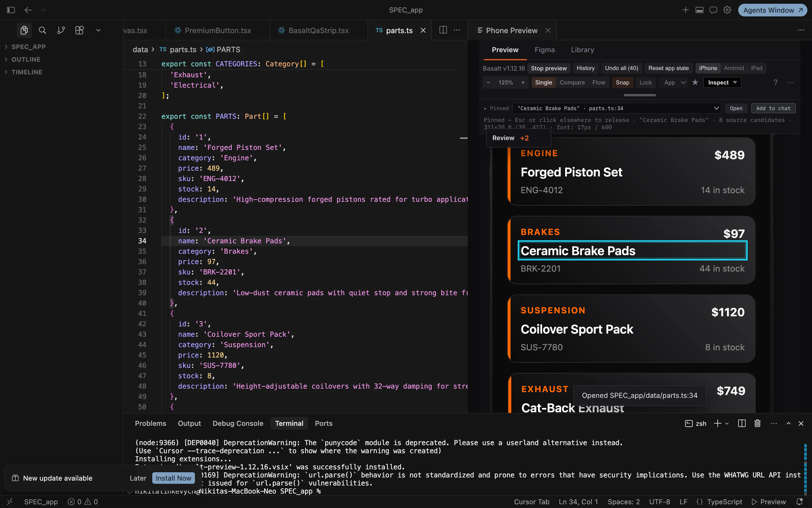
Task: Add new terminal with plus icon
Action: (718, 423)
